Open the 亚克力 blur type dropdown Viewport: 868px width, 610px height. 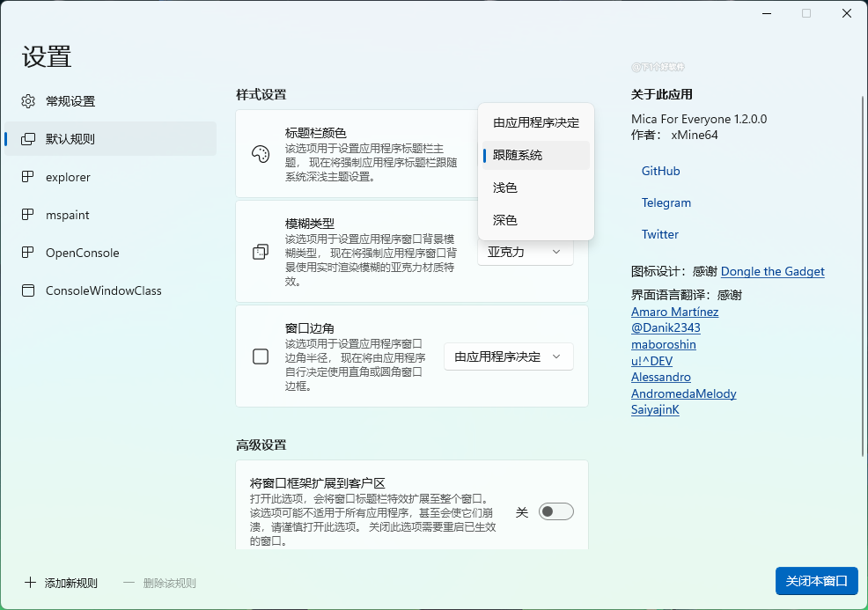[x=526, y=253]
